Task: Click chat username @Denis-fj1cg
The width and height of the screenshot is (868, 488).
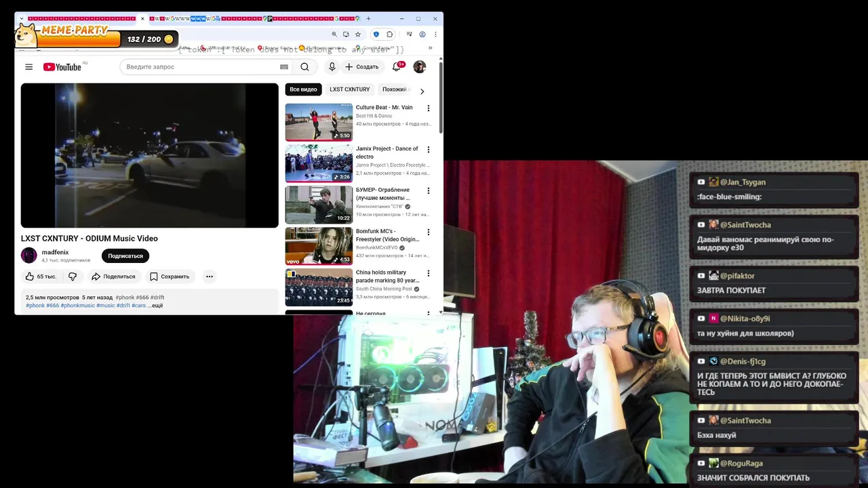Action: [x=743, y=361]
